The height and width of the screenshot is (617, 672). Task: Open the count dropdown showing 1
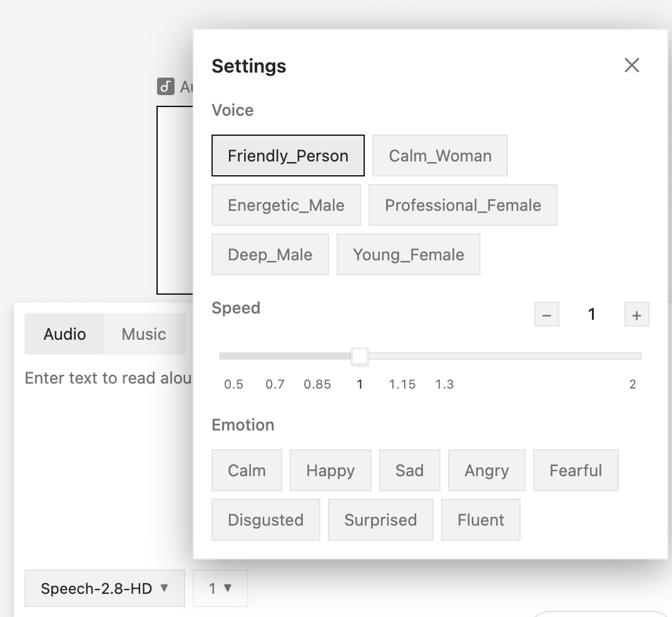220,588
